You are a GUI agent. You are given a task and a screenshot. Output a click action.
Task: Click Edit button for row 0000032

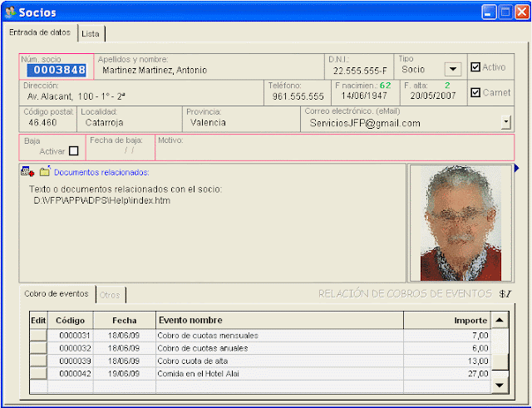(x=38, y=348)
